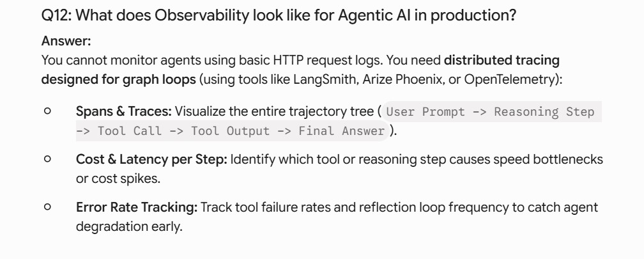The width and height of the screenshot is (644, 259).
Task: Click the bold "Spans & Traces:" text
Action: (124, 111)
